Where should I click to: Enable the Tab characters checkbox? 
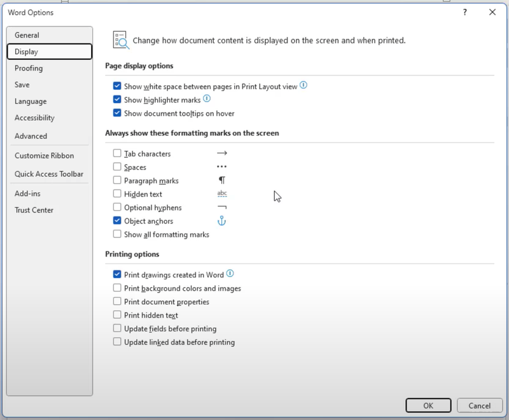click(x=117, y=153)
